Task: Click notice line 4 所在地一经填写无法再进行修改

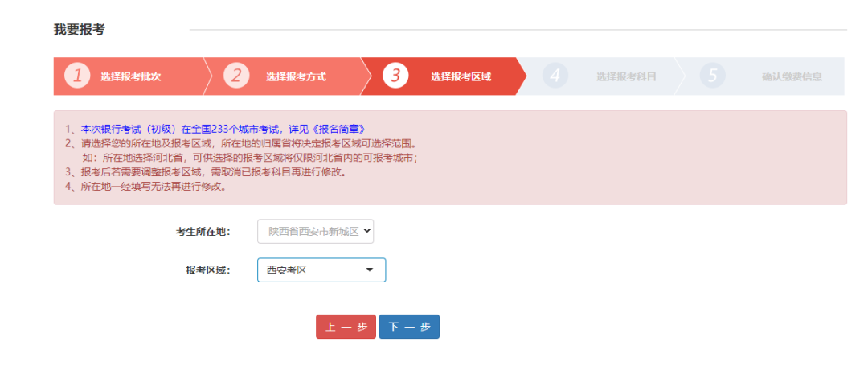Action: pos(145,186)
